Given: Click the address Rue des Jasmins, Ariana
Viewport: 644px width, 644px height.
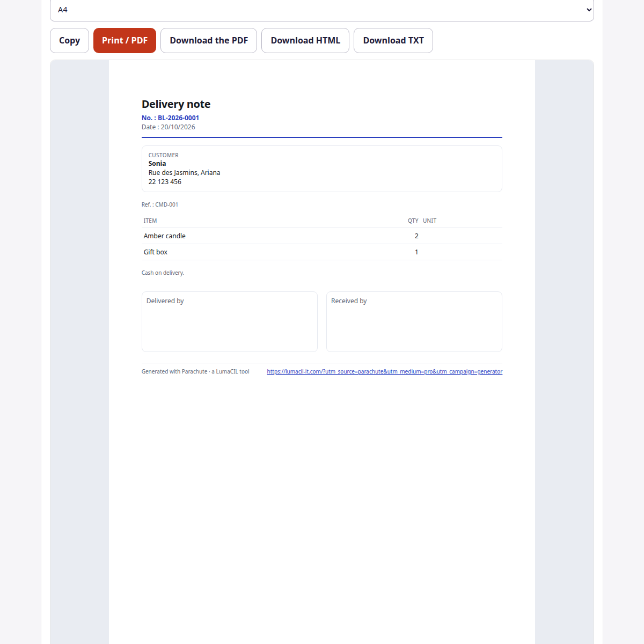Looking at the screenshot, I should point(184,173).
